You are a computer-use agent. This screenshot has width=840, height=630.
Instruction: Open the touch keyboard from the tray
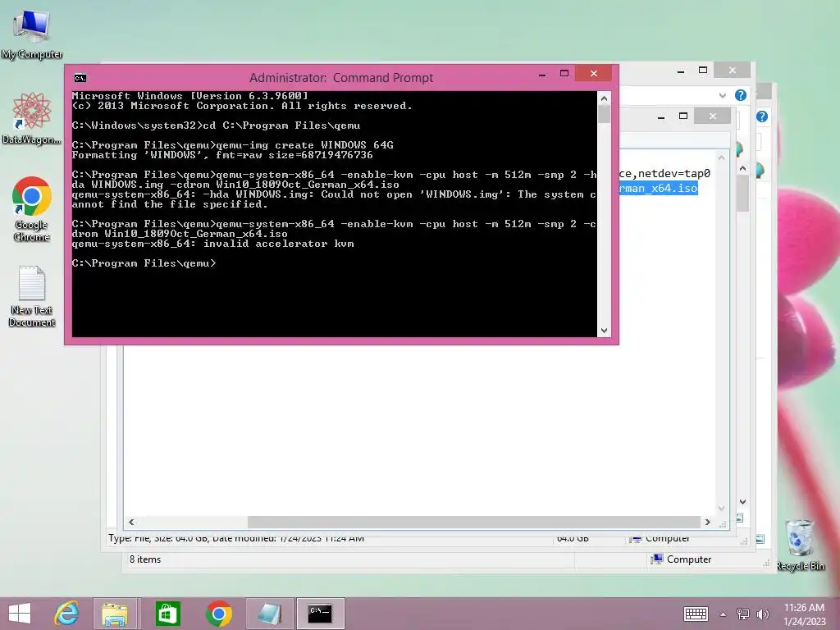point(696,614)
